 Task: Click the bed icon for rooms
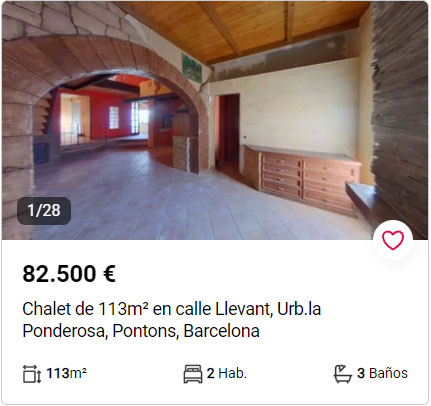point(193,374)
